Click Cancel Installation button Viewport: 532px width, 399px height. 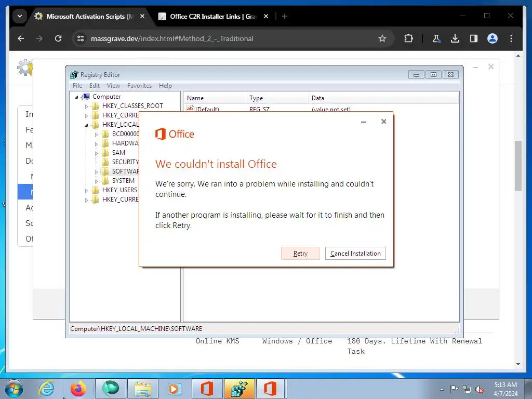[355, 254]
